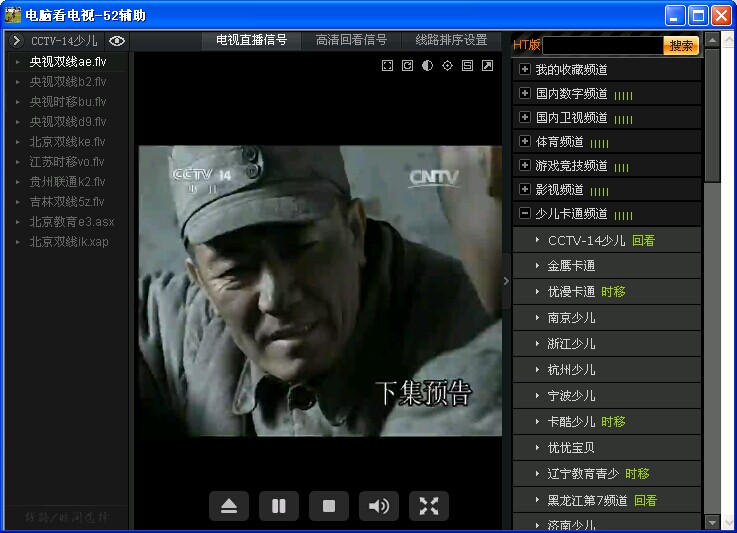
Task: Click the 搜索 search button
Action: pyautogui.click(x=681, y=46)
